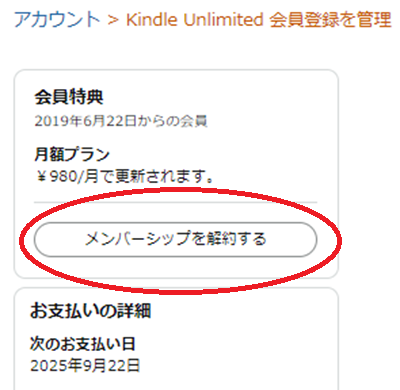Viewport: 400px width, 390px height.
Task: Click the 会員特典 heading
Action: [x=69, y=97]
